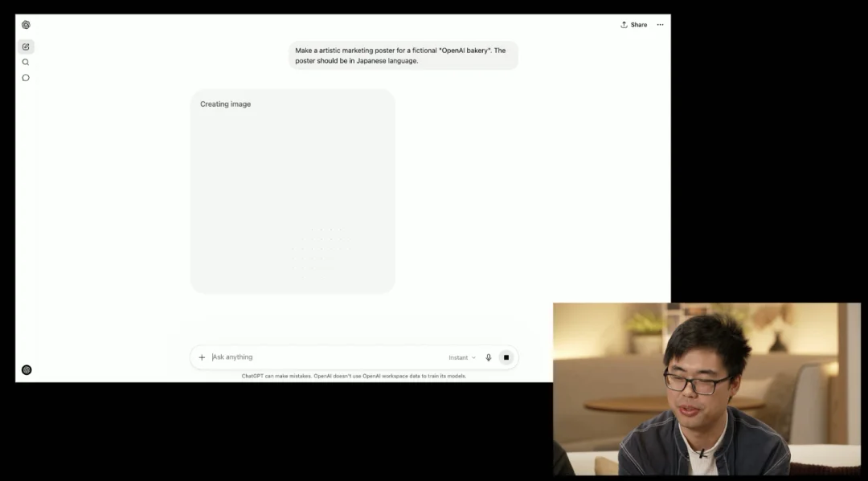Open the Instant model selector

(458, 357)
